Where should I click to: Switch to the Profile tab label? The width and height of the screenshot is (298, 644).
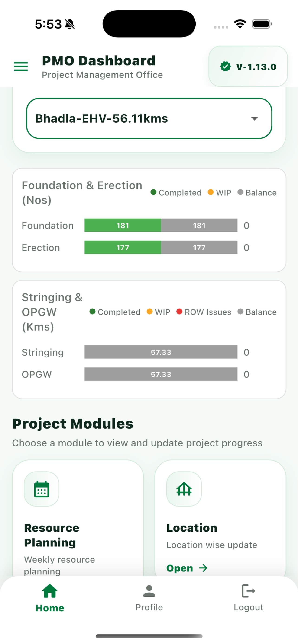149,607
